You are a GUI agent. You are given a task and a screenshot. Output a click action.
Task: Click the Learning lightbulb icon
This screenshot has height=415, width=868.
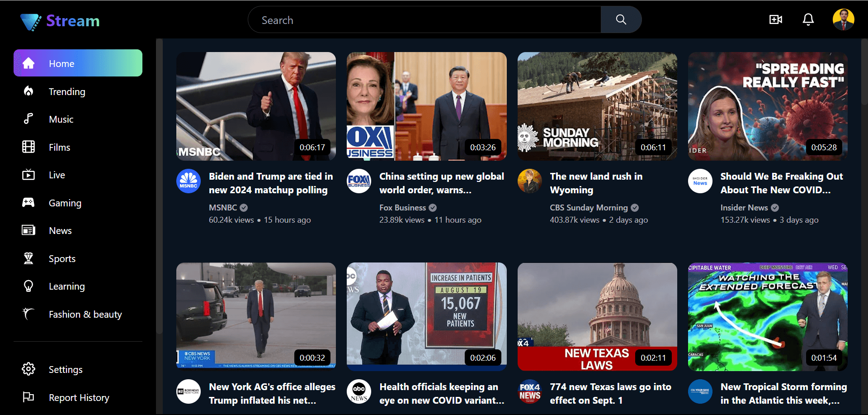click(28, 286)
